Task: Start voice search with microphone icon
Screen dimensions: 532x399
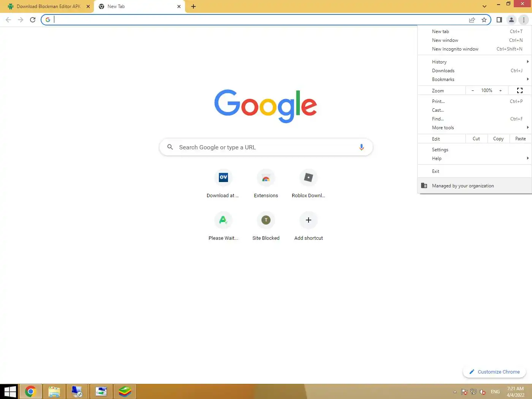Action: (361, 147)
